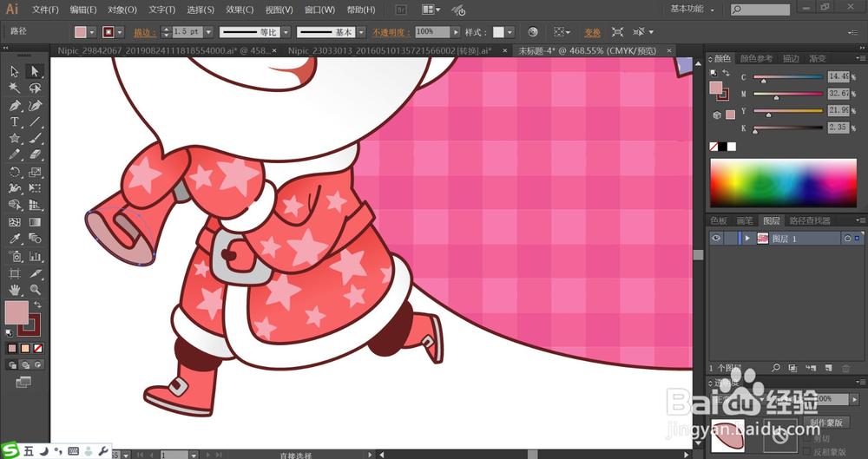This screenshot has width=868, height=459.
Task: Expand 图层 1 disclosure triangle
Action: (x=747, y=238)
